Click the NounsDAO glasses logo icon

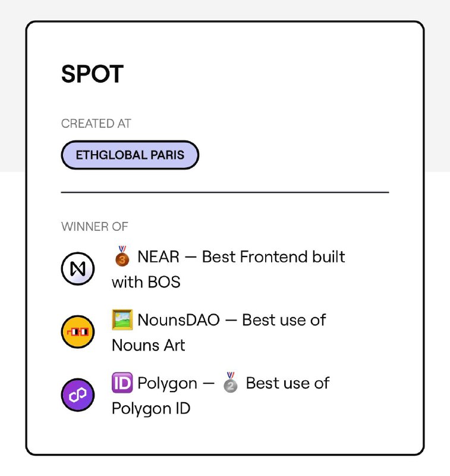pyautogui.click(x=78, y=332)
